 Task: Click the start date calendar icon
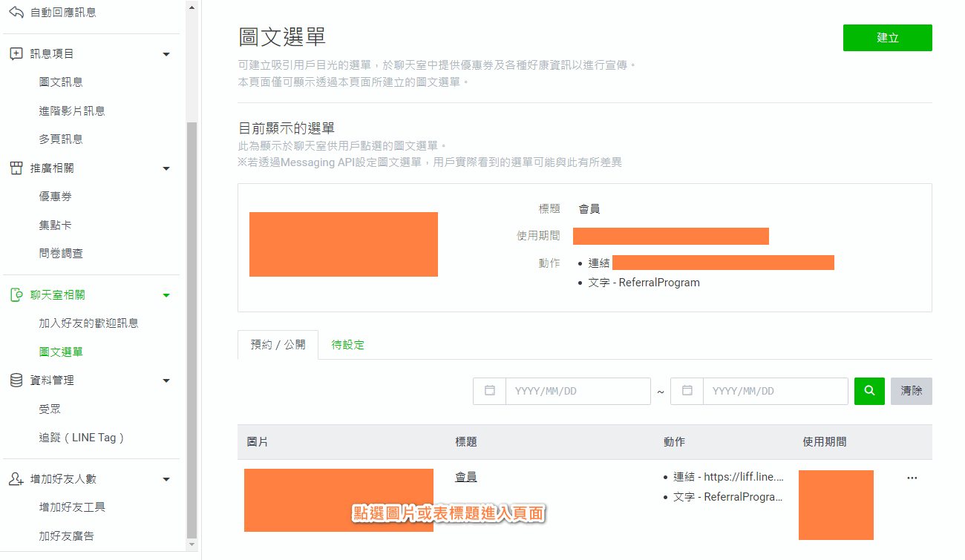[490, 391]
